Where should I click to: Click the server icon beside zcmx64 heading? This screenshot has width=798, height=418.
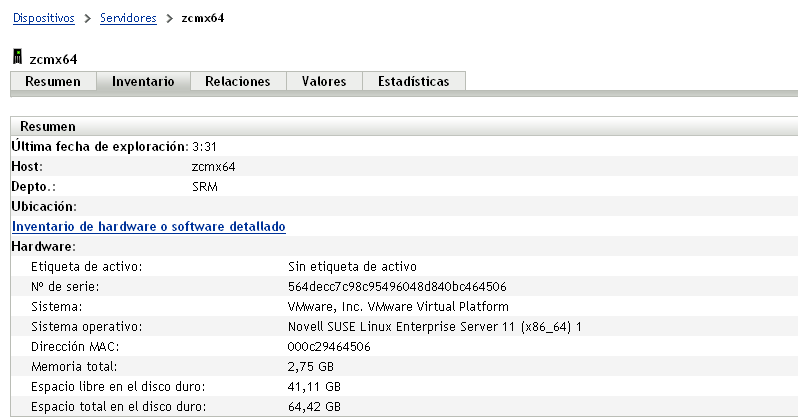pos(18,60)
